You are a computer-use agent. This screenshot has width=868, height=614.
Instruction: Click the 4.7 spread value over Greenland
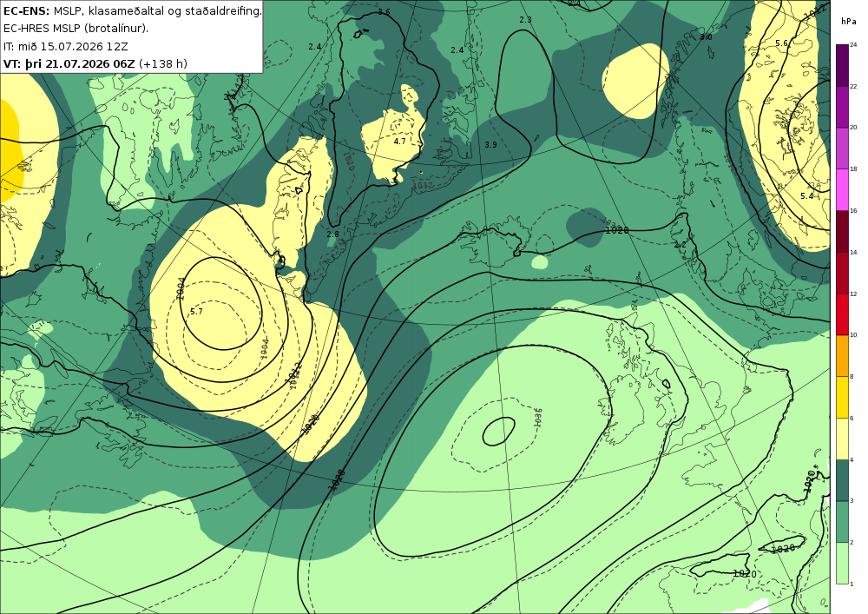[399, 142]
